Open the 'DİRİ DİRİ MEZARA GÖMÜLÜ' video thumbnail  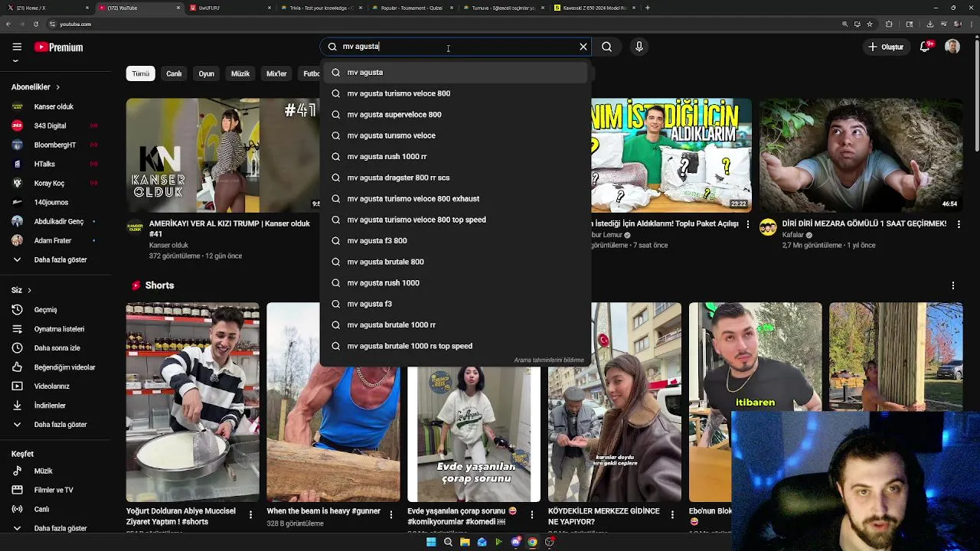[861, 155]
